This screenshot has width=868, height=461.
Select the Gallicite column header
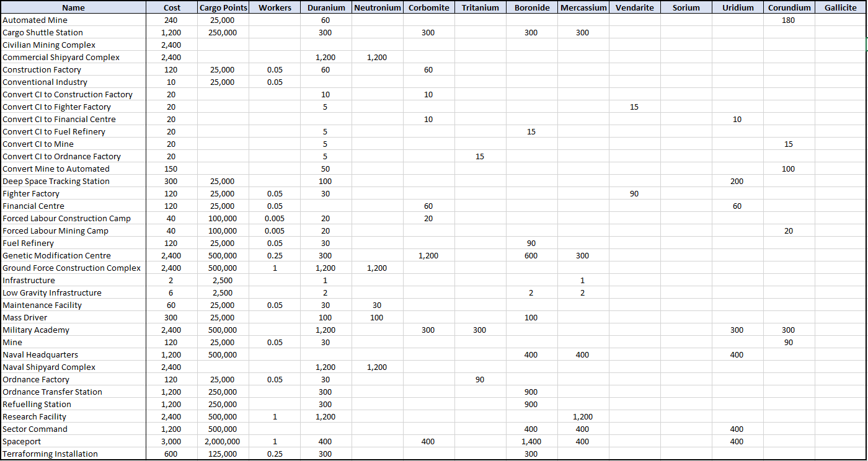840,7
